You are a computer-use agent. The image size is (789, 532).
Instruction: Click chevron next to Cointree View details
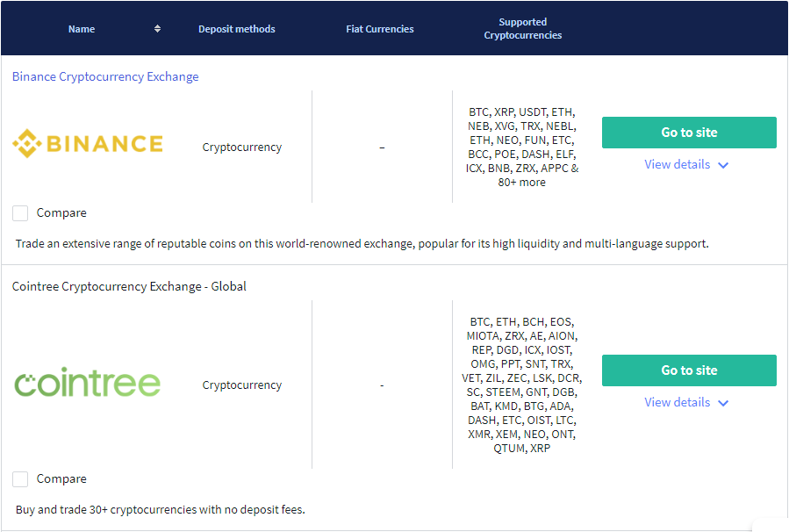(723, 403)
